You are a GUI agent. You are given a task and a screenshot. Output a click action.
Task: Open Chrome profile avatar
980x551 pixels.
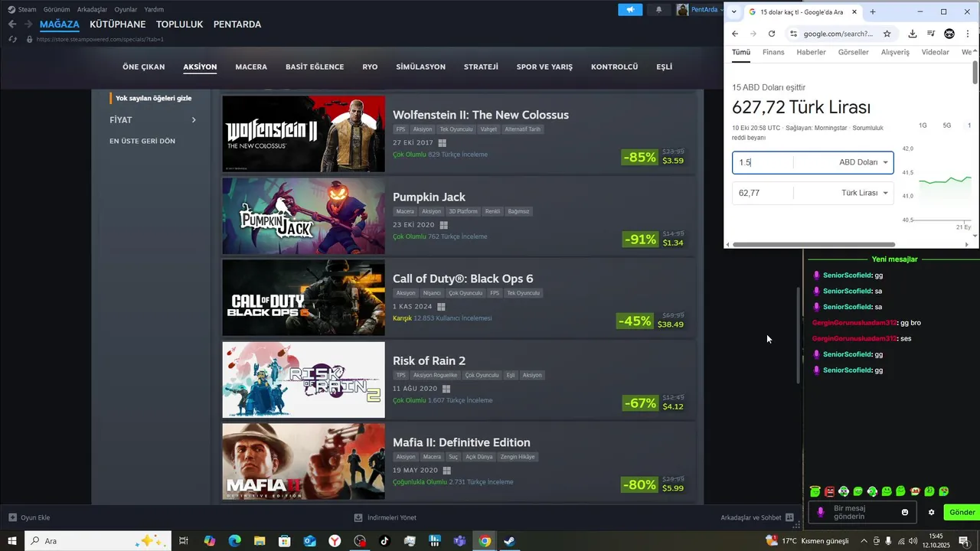949,34
